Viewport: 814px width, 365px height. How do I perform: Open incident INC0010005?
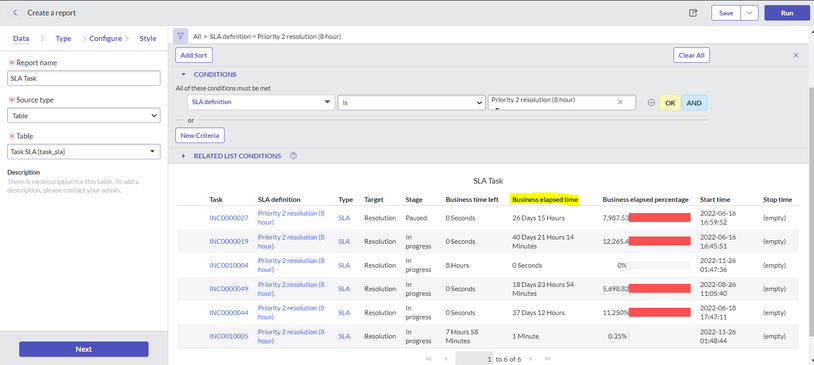(x=229, y=336)
